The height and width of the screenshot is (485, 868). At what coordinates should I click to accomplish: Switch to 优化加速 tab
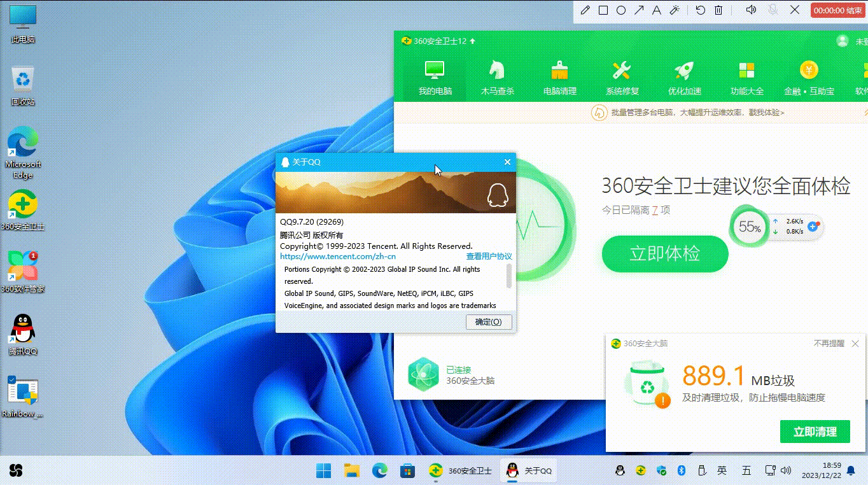click(x=684, y=78)
